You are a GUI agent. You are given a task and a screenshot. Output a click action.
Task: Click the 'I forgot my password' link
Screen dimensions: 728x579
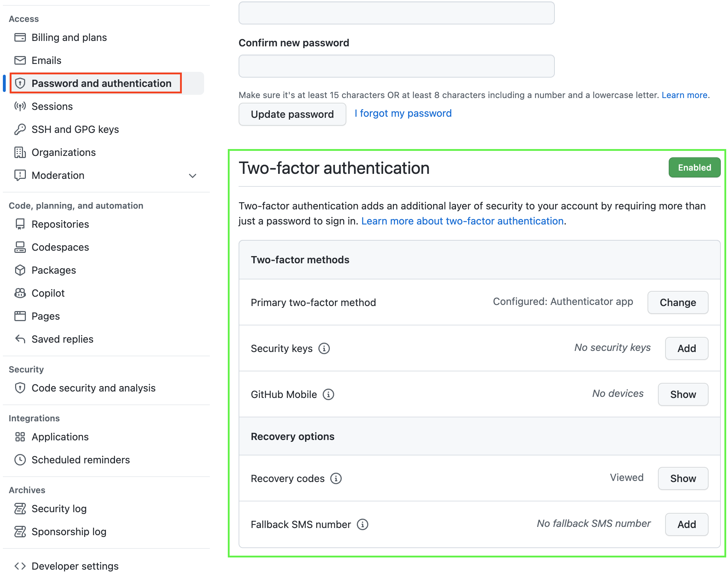403,114
